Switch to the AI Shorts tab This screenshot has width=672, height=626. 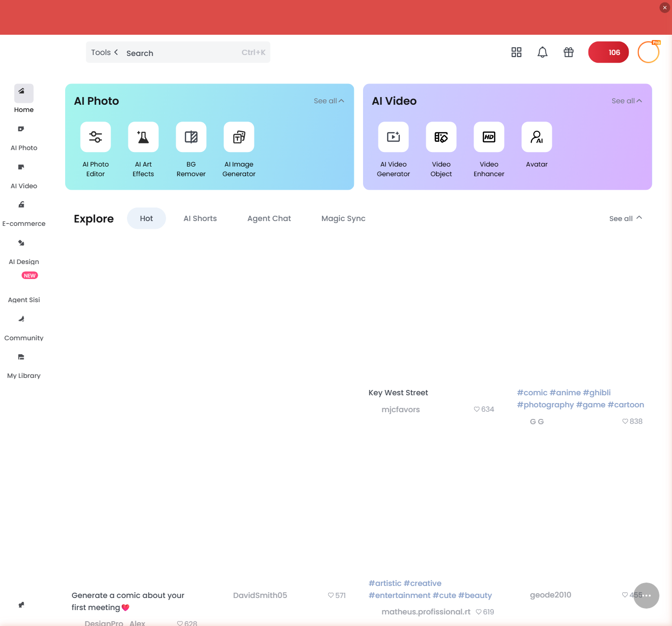point(200,218)
